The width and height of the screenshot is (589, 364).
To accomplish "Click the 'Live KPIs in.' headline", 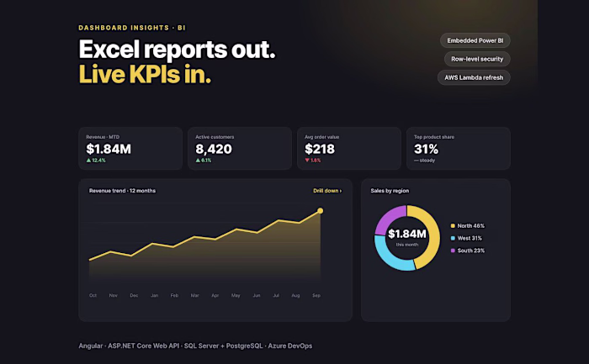I will (145, 74).
